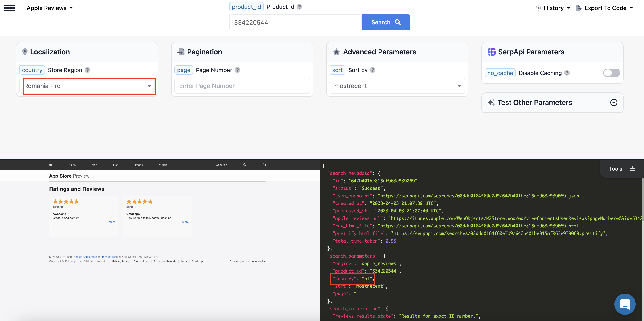
Task: Click the SerpApi logo icon
Action: pyautogui.click(x=492, y=52)
